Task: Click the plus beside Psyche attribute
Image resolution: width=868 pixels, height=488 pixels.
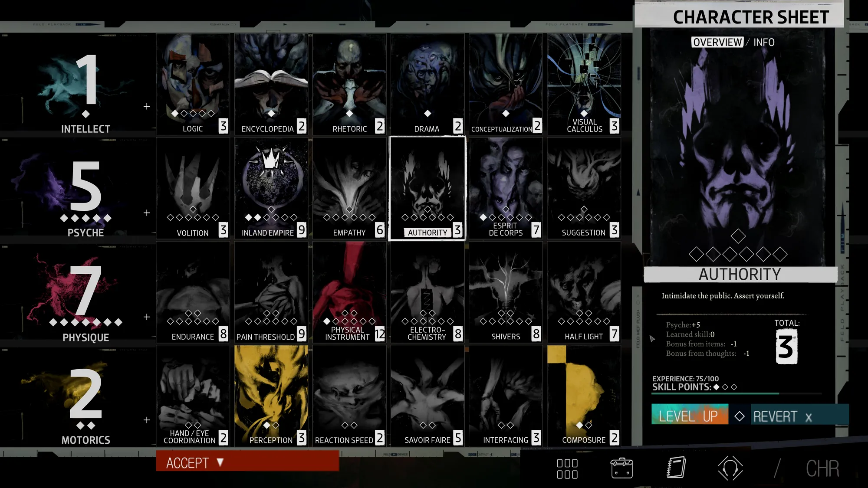Action: [x=147, y=213]
